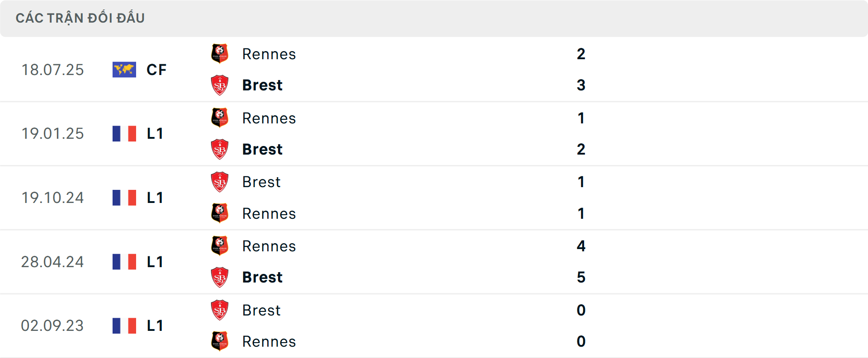Select the CF competition globe icon
Screen dimensions: 868x358
(x=123, y=70)
